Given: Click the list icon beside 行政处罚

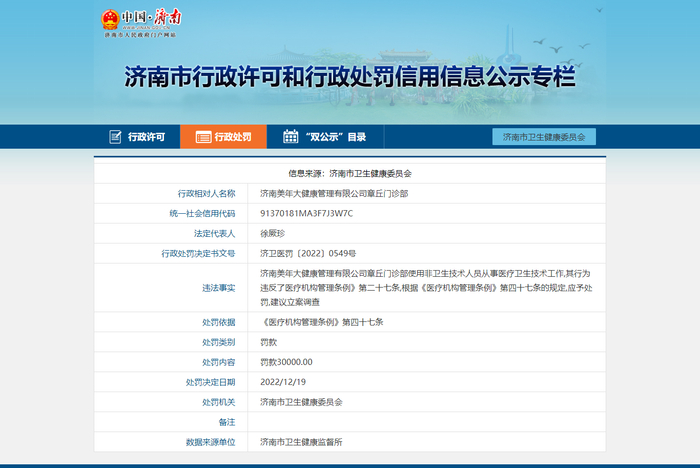Looking at the screenshot, I should click(203, 137).
